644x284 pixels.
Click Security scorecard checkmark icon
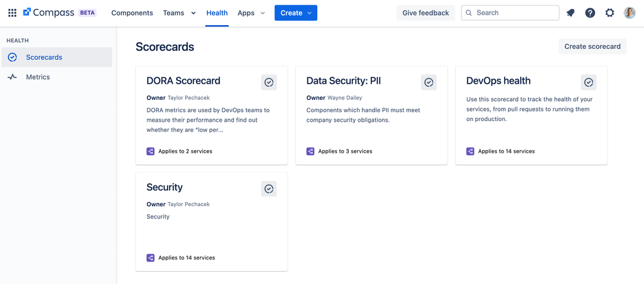click(x=269, y=189)
